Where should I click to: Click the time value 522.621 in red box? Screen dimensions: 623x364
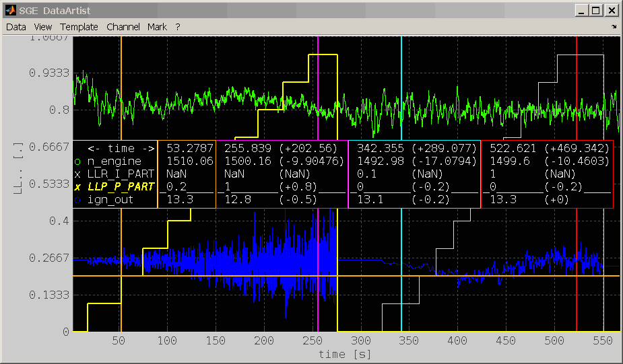pyautogui.click(x=513, y=149)
